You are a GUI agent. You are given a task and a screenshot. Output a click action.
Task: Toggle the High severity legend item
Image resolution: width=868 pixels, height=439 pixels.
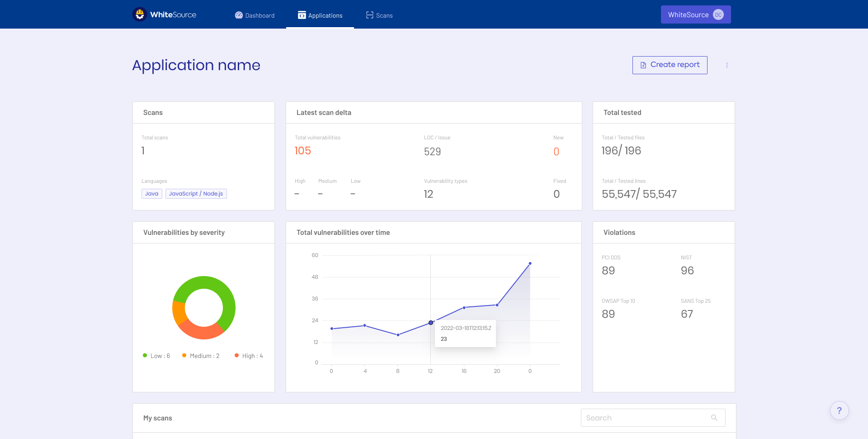tap(249, 355)
